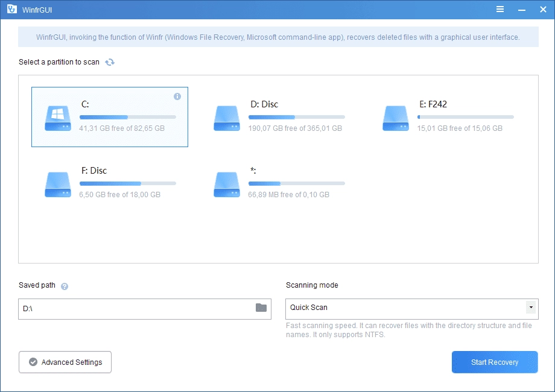Open Advanced Settings
The image size is (555, 392).
(65, 362)
